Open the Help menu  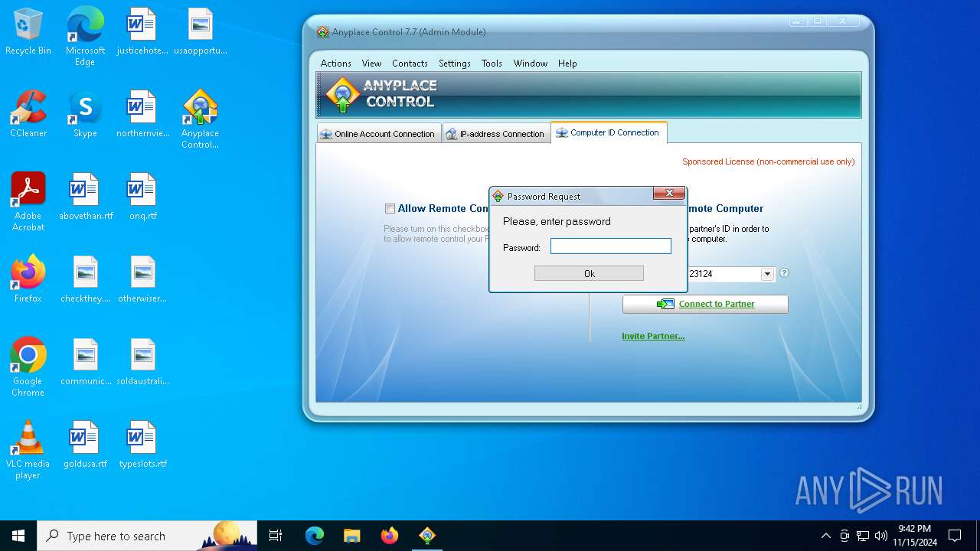click(567, 64)
